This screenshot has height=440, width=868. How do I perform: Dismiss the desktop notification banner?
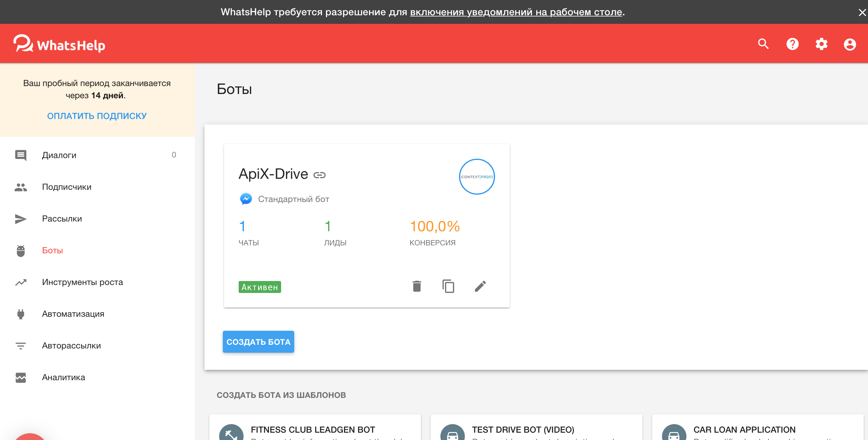coord(862,12)
